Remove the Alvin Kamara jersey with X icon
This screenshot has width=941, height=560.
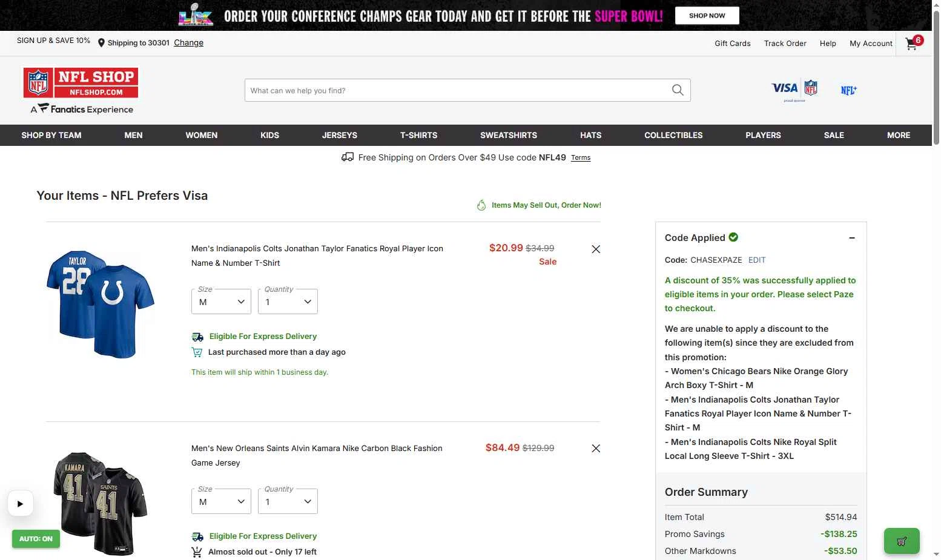click(596, 448)
